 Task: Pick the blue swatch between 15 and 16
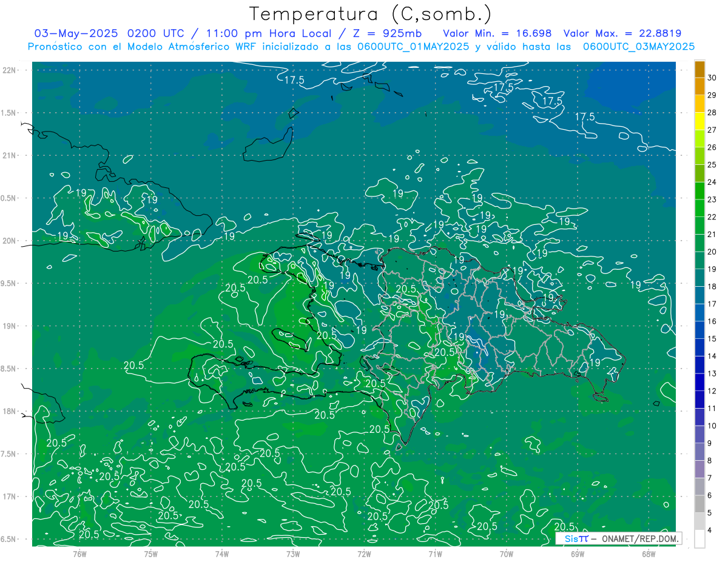(699, 330)
